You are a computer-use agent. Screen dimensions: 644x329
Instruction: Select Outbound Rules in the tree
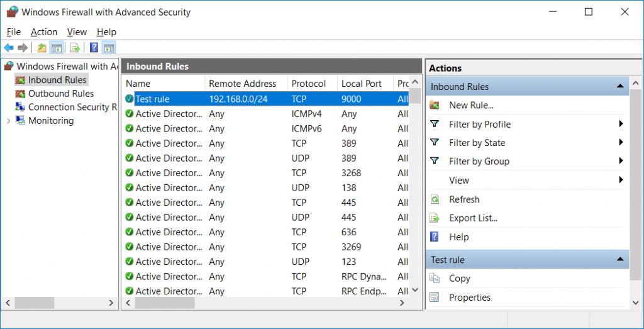[60, 94]
